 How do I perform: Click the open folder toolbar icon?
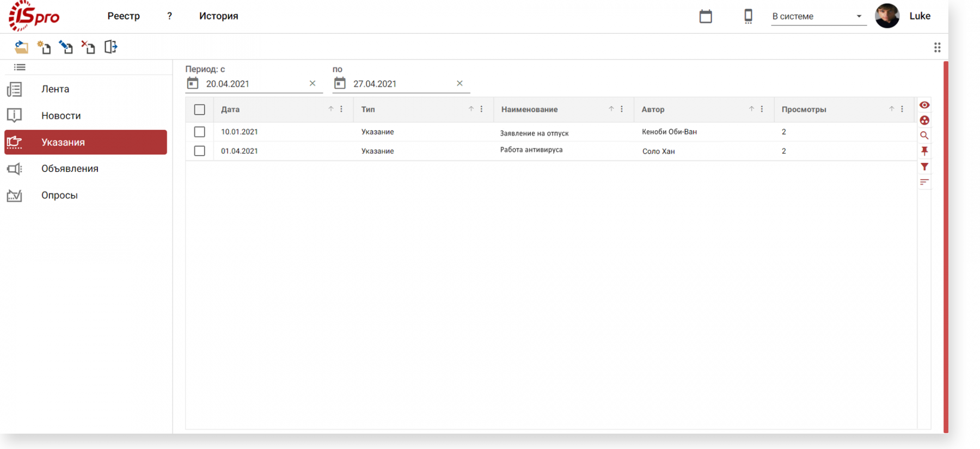[21, 47]
